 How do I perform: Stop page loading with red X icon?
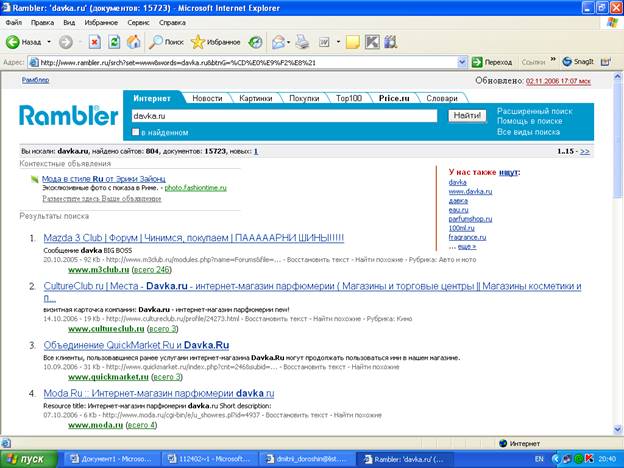pyautogui.click(x=94, y=42)
